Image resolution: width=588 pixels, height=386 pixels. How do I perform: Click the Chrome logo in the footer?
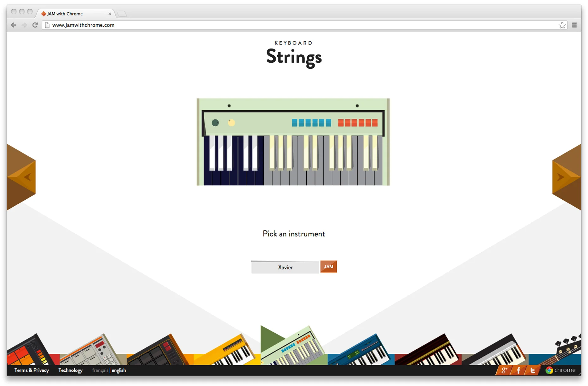560,370
